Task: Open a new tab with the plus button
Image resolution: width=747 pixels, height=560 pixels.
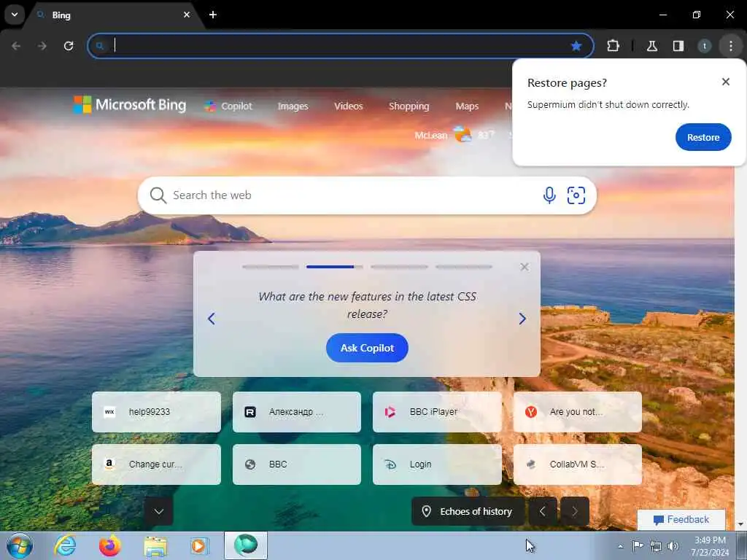Action: [x=213, y=15]
